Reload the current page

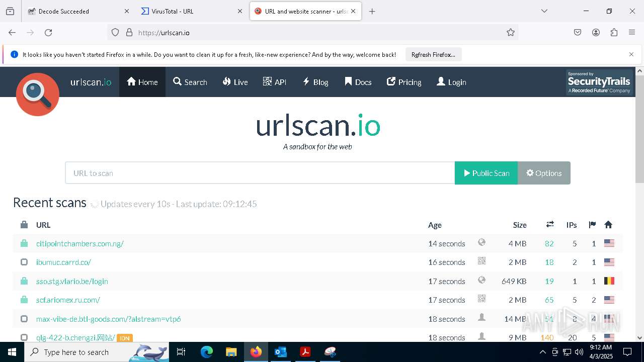[48, 33]
